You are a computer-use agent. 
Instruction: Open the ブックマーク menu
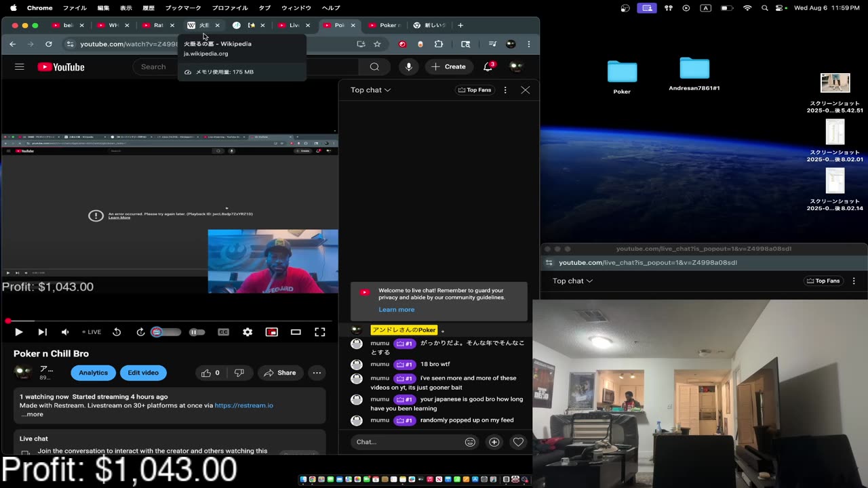tap(183, 8)
